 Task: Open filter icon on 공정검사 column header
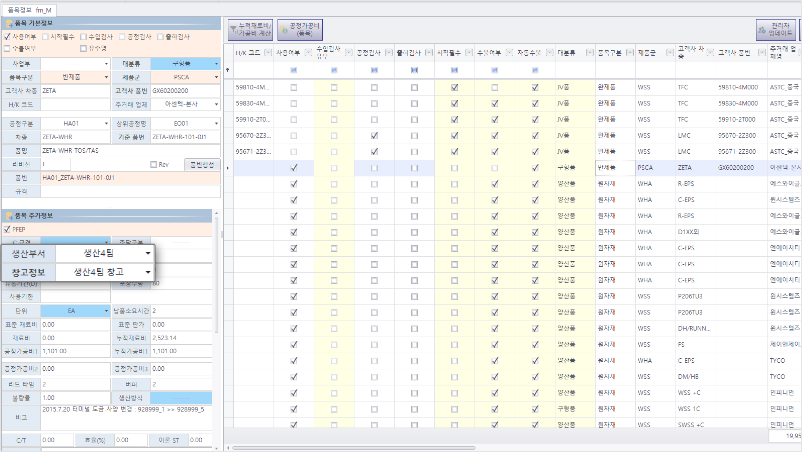click(x=389, y=52)
